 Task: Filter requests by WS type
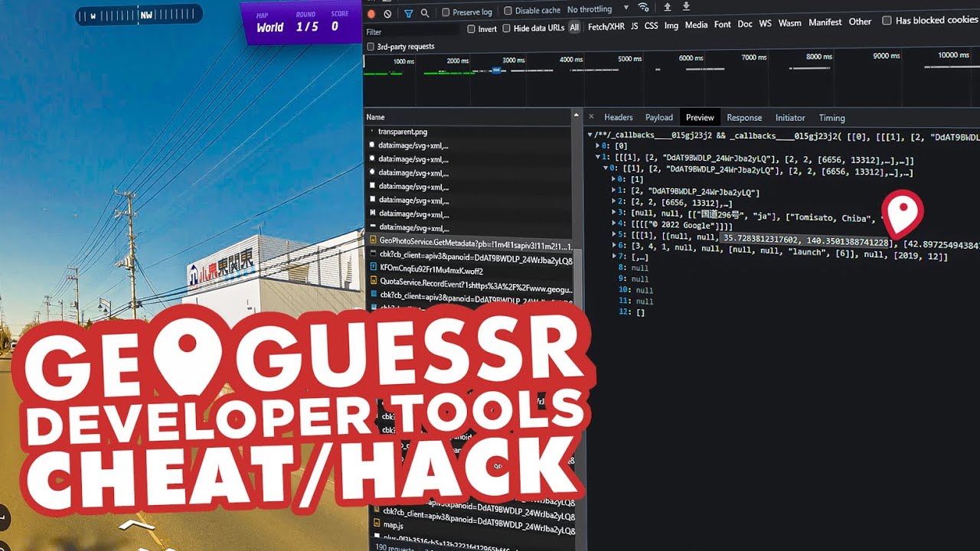pos(765,24)
